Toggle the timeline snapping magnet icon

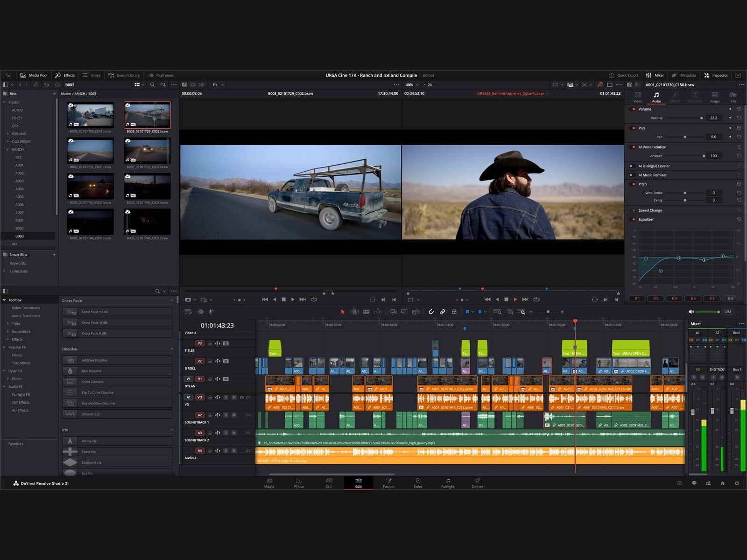(431, 312)
